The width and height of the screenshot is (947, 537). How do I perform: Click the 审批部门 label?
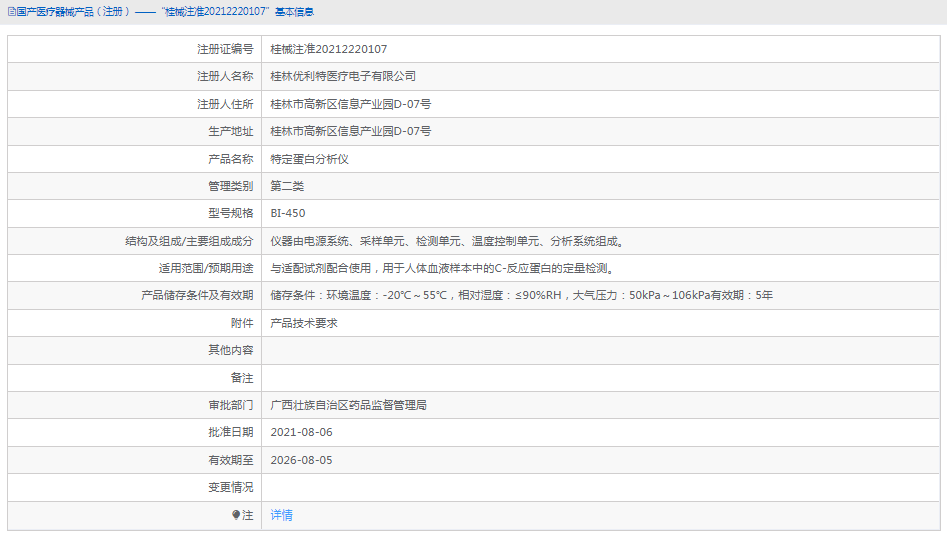[231, 405]
